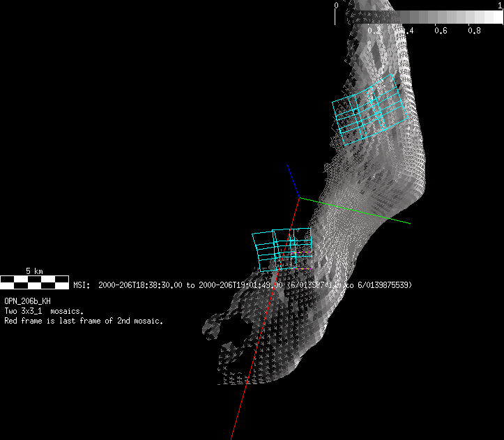
Task: Click the 0.4 tick label on colorbar
Action: point(407,31)
